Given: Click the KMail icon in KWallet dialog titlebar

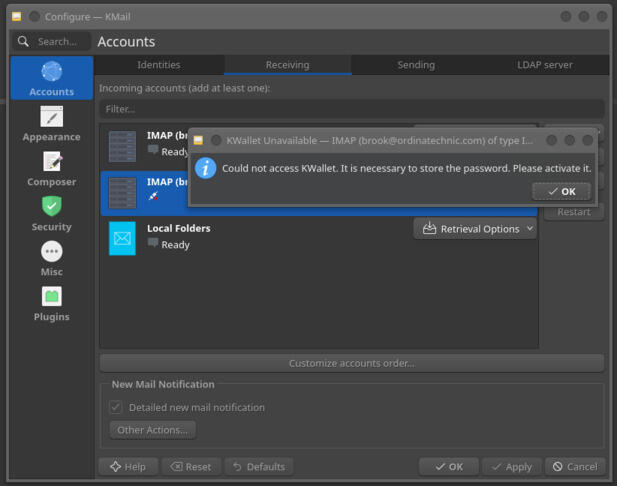Looking at the screenshot, I should 198,140.
